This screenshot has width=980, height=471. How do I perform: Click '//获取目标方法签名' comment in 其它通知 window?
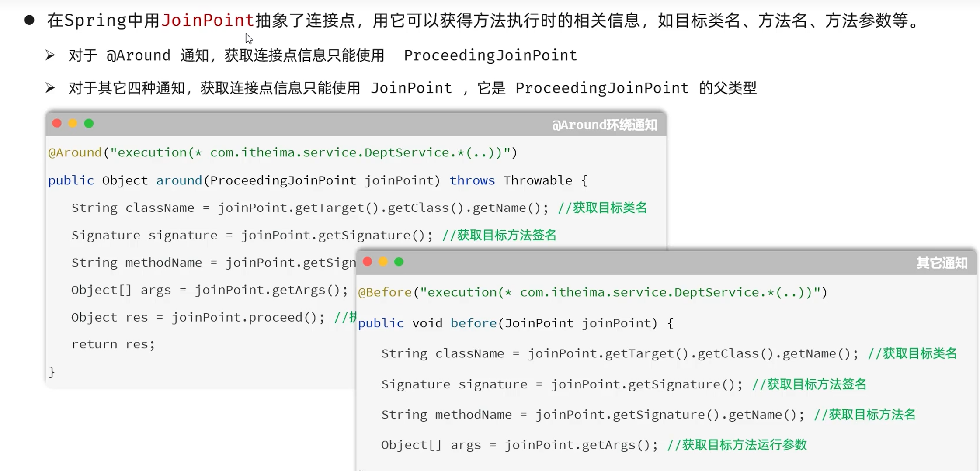point(809,384)
